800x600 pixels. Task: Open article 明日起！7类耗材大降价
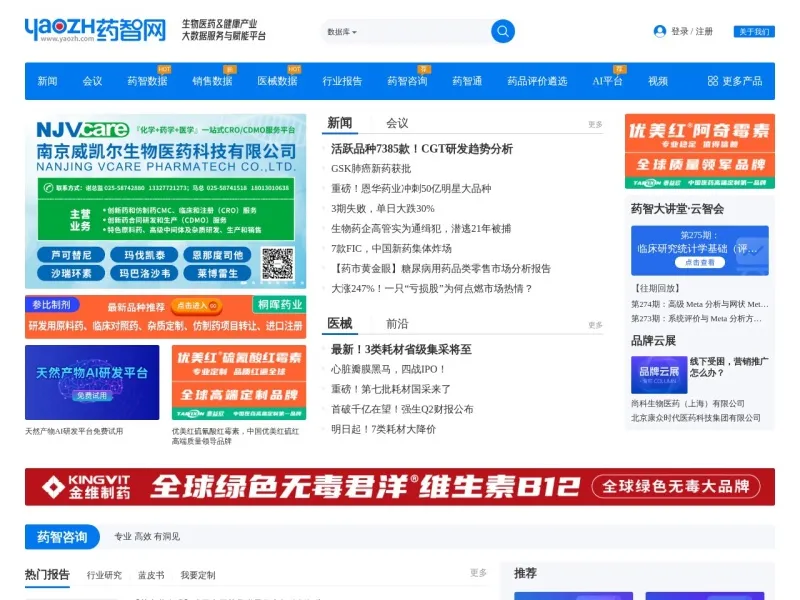click(x=384, y=430)
